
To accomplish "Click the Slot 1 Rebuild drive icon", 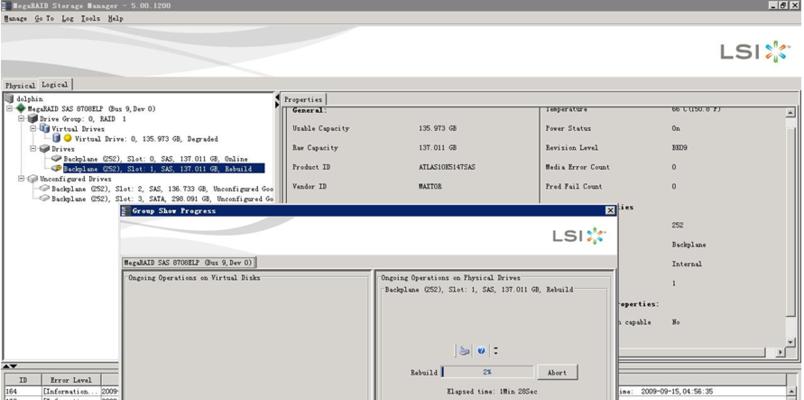I will [56, 168].
